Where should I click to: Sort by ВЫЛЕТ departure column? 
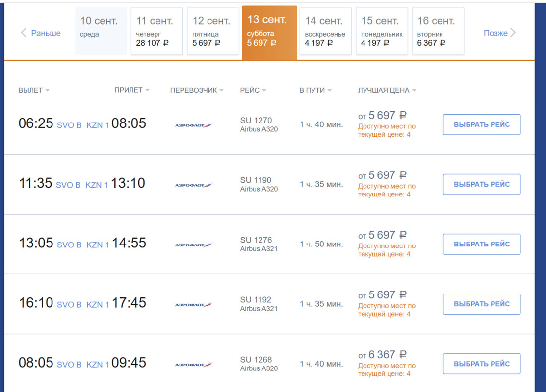pos(34,90)
